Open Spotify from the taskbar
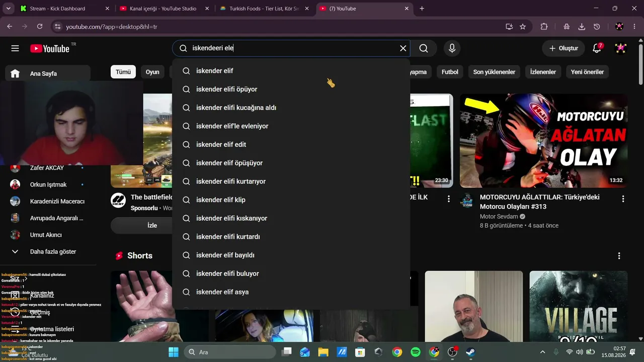Image resolution: width=644 pixels, height=362 pixels. (416, 352)
